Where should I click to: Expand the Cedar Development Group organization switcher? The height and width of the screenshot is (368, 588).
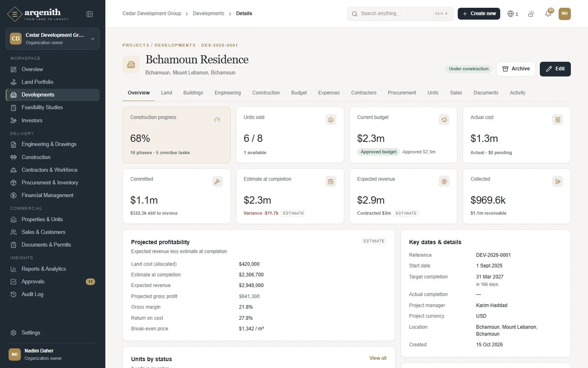click(53, 39)
